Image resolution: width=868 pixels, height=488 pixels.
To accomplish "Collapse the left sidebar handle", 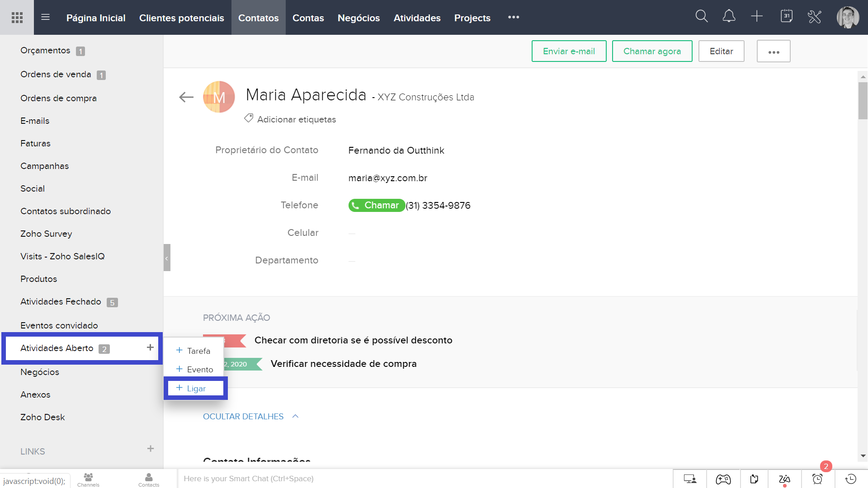I will click(167, 258).
